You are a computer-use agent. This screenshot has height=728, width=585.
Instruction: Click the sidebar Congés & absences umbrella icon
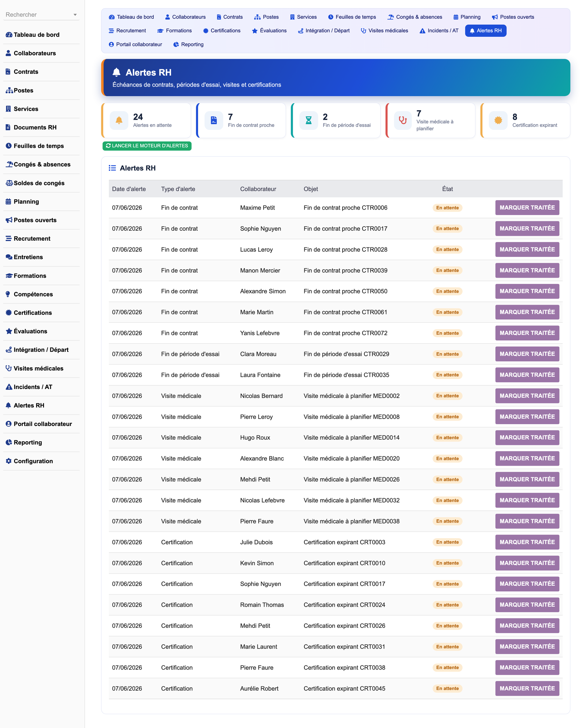pyautogui.click(x=9, y=164)
